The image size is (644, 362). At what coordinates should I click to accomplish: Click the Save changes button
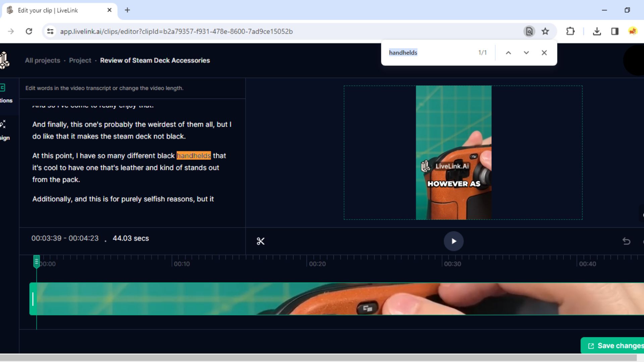click(x=612, y=346)
